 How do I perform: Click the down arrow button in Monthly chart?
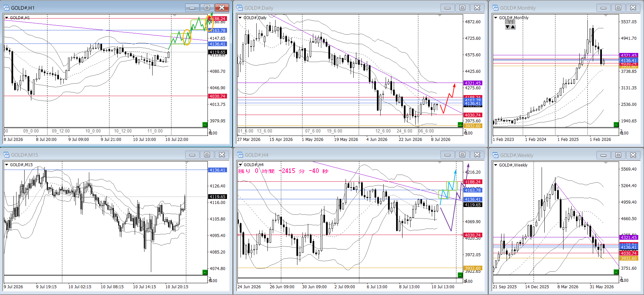tap(508, 27)
